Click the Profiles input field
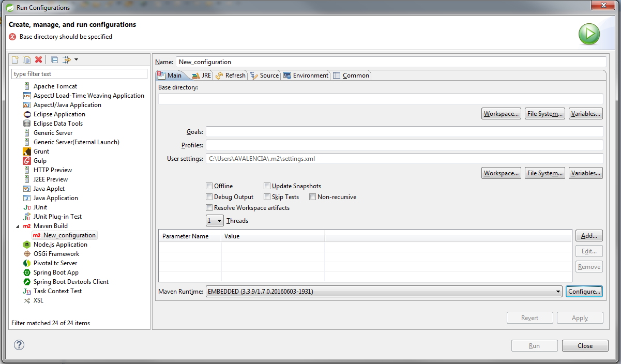621x364 pixels. point(404,145)
